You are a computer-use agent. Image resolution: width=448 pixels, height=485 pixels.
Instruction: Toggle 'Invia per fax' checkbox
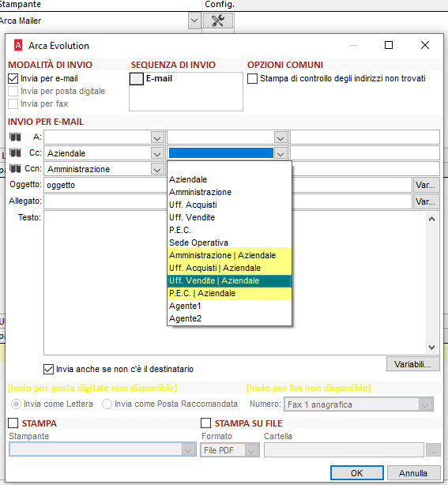13,104
